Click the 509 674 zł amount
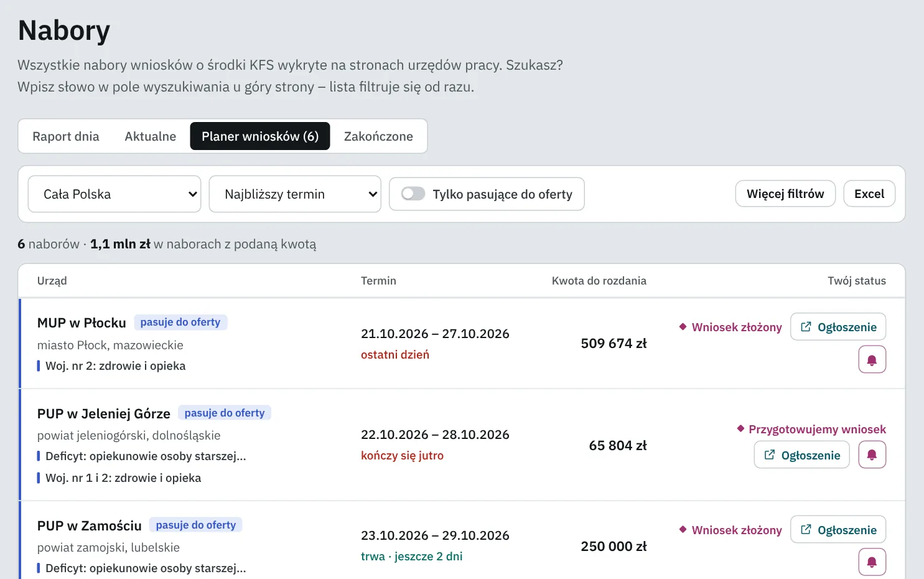The width and height of the screenshot is (924, 579). (614, 344)
